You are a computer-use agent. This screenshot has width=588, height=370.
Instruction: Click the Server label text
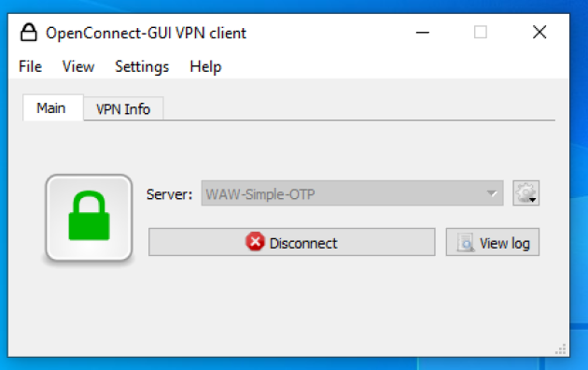[170, 194]
